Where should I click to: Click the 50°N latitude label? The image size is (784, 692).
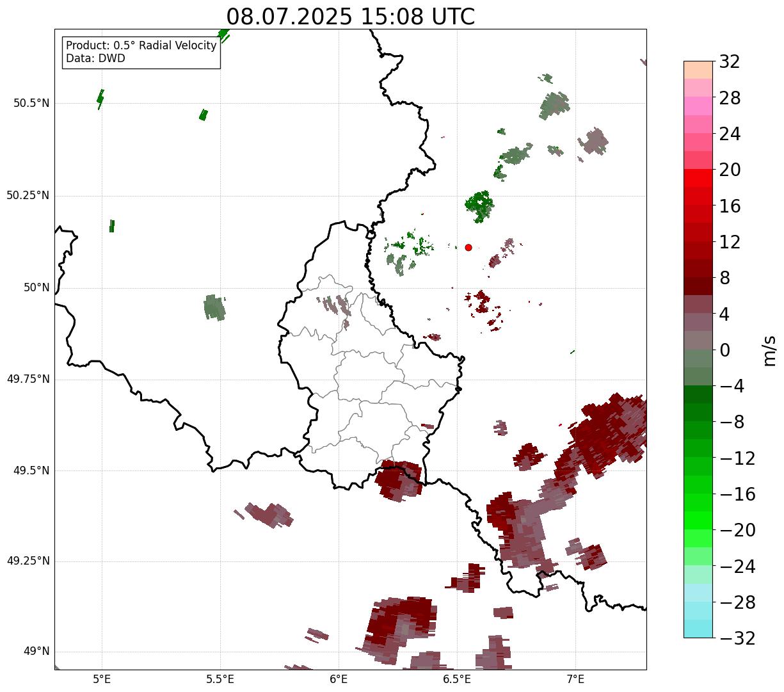pos(36,287)
